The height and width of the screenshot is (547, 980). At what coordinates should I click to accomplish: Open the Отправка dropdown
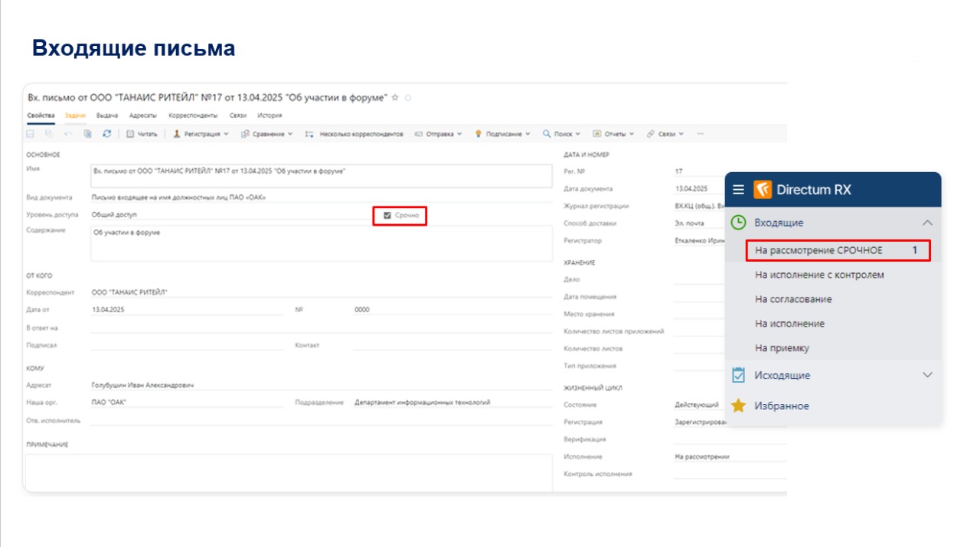click(438, 134)
